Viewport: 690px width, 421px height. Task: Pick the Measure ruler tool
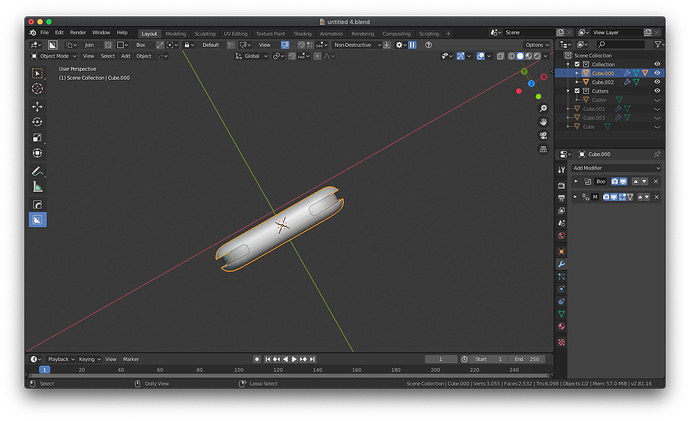37,187
